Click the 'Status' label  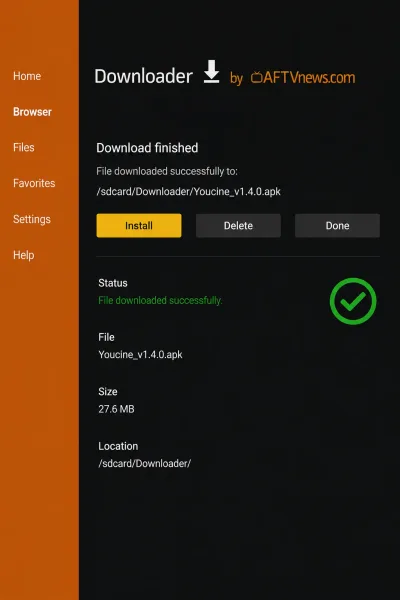113,283
